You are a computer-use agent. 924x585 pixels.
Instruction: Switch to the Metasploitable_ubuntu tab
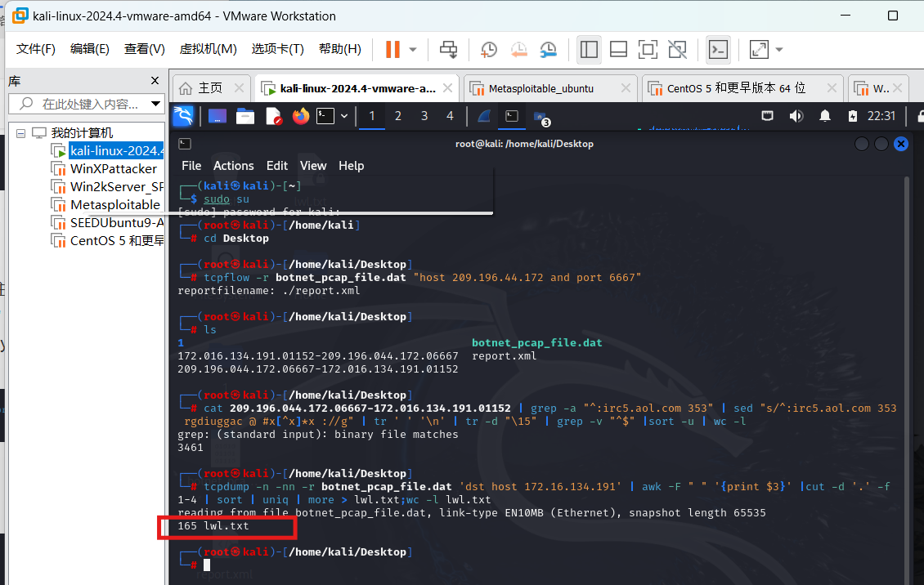(540, 89)
